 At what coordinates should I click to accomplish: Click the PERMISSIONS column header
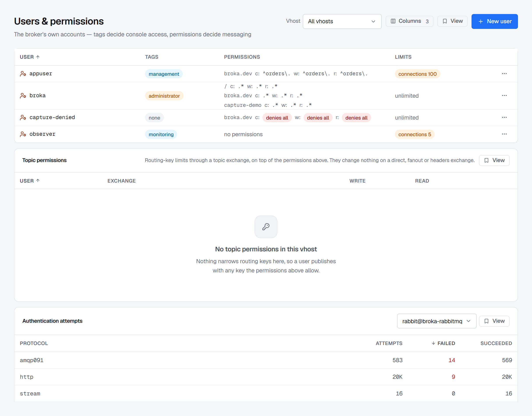(242, 57)
